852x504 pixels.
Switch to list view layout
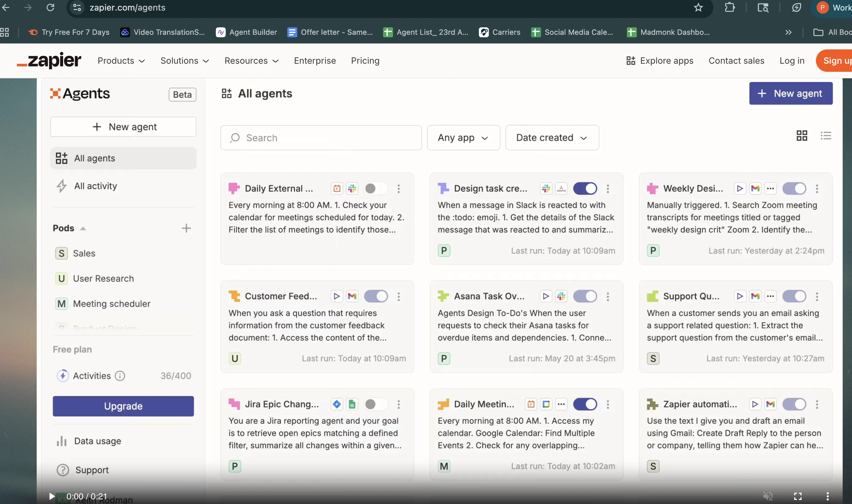pos(826,136)
